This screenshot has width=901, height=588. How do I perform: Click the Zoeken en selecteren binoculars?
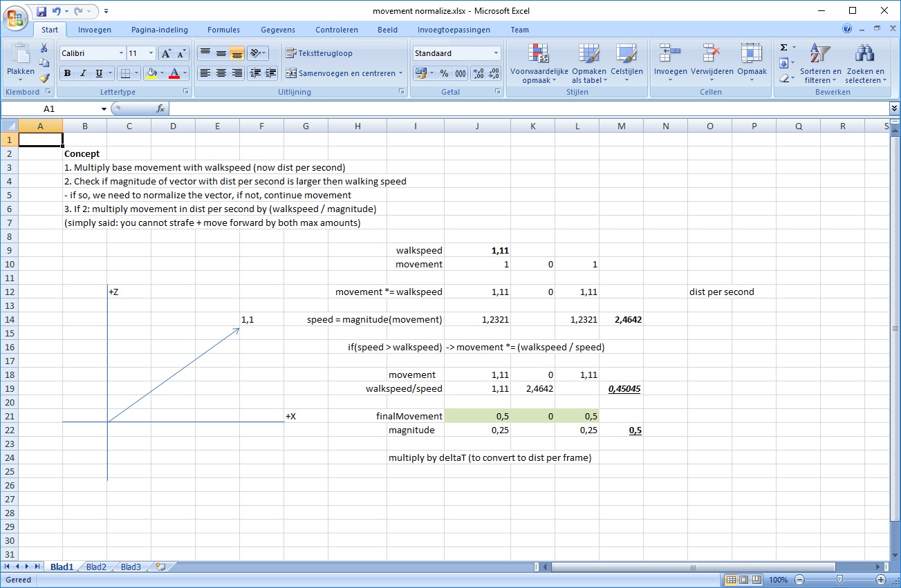coord(864,64)
